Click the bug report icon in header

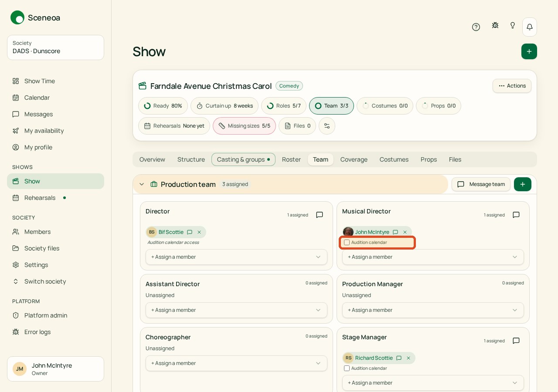pos(495,25)
